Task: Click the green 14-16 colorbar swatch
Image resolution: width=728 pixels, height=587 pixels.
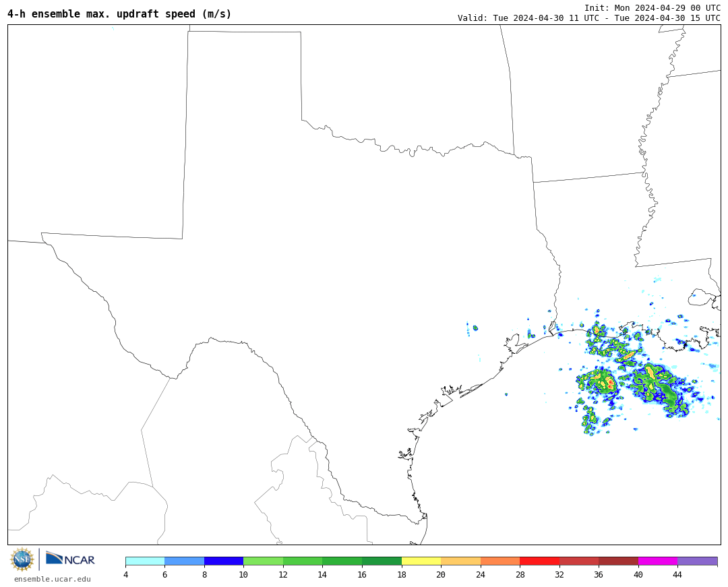Action: click(x=342, y=561)
